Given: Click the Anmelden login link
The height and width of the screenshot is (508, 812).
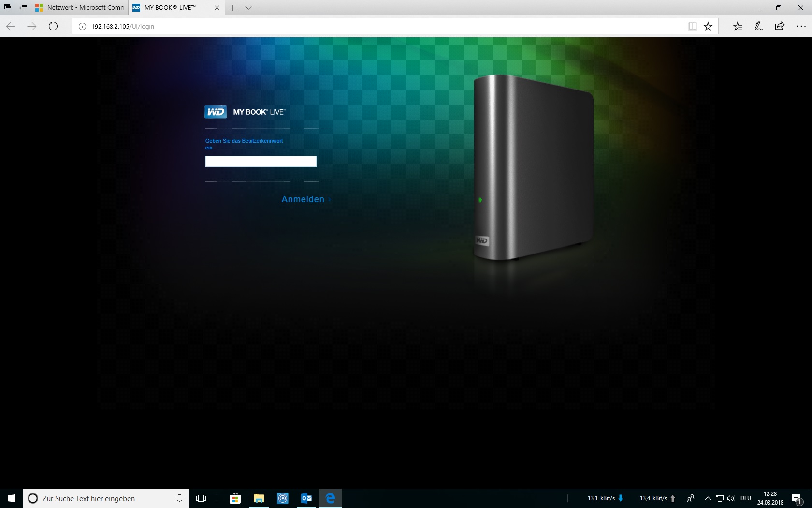Looking at the screenshot, I should coord(306,199).
